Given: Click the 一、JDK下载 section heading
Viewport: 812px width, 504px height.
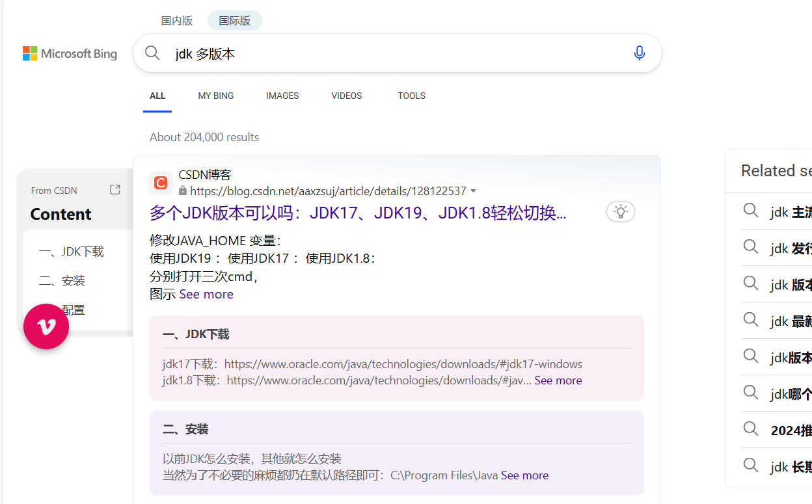Looking at the screenshot, I should pyautogui.click(x=196, y=334).
